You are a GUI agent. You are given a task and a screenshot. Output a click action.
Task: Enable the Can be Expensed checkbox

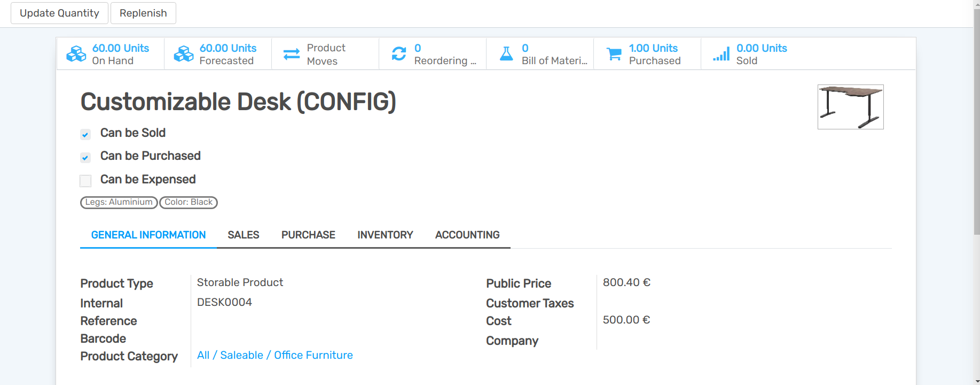tap(85, 181)
